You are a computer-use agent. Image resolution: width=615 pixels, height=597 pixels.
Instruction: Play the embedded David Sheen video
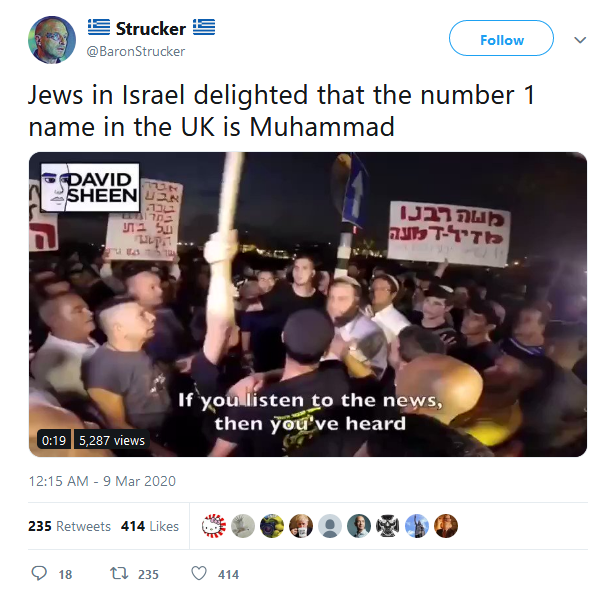(308, 304)
